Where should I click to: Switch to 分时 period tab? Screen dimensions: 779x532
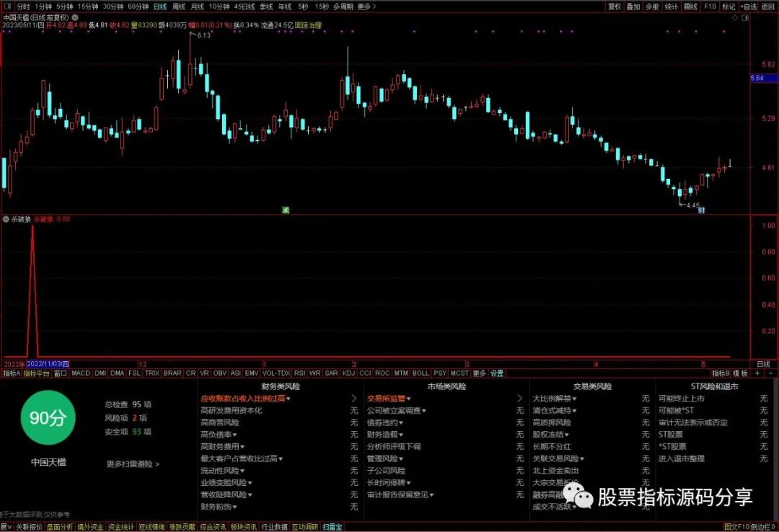point(23,6)
